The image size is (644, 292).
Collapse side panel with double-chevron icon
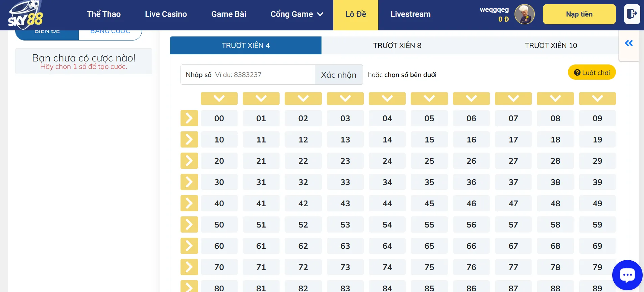coord(629,43)
